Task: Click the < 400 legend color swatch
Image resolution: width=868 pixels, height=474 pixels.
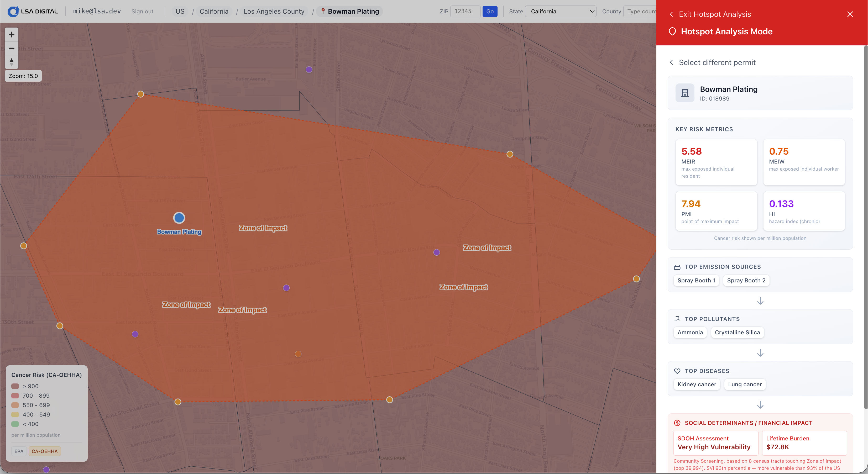Action: 15,424
